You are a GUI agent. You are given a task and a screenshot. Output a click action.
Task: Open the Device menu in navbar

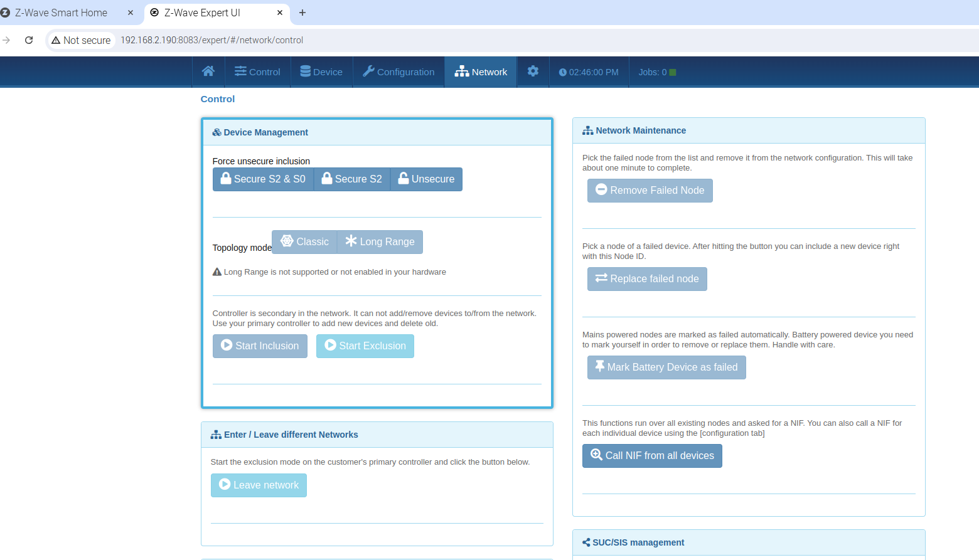321,72
